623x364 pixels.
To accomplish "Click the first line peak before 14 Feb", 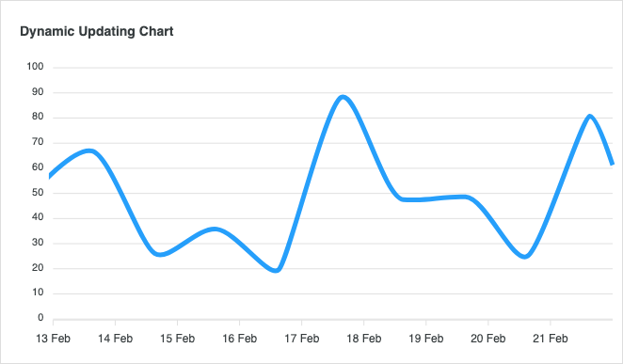I will pos(89,150).
